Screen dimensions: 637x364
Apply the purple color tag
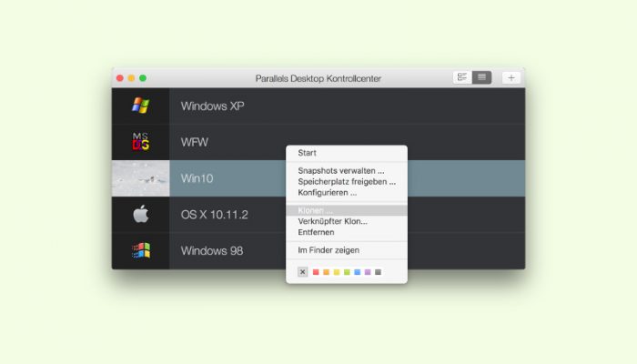coord(368,272)
